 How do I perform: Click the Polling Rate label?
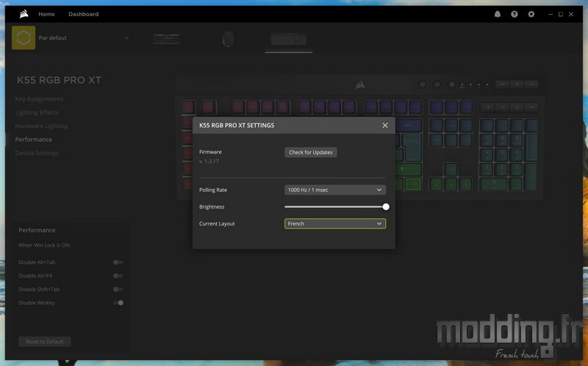tap(213, 190)
